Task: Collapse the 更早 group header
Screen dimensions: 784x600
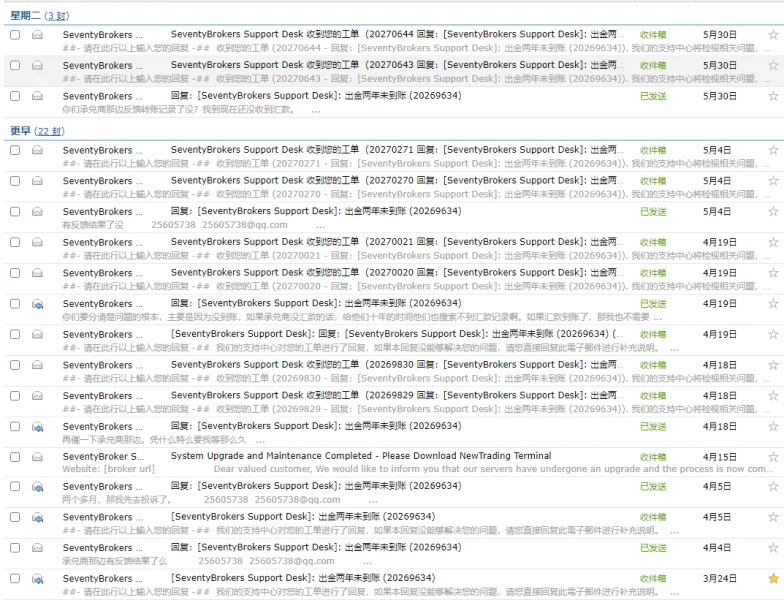Action: click(20, 131)
